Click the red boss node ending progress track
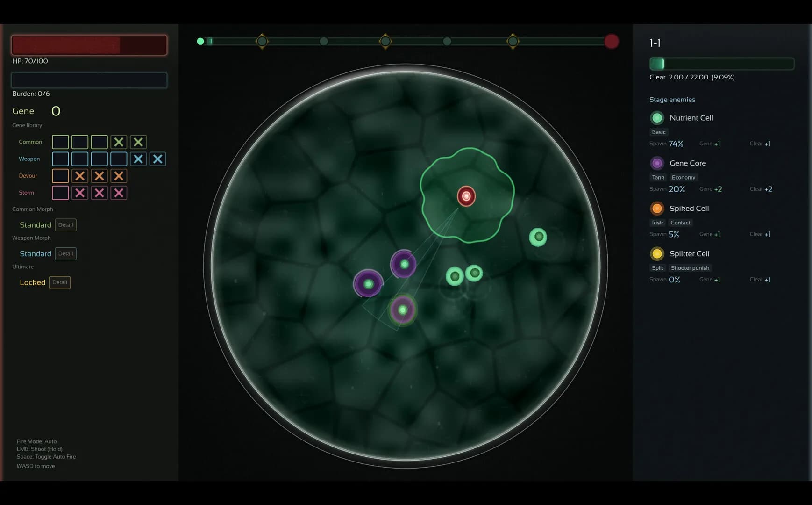The width and height of the screenshot is (812, 505). [x=612, y=41]
